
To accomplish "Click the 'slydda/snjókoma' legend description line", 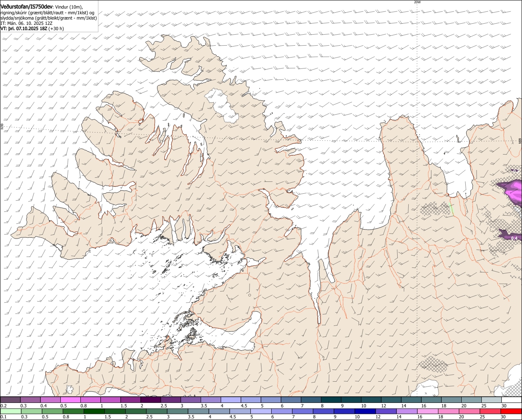I will click(49, 18).
